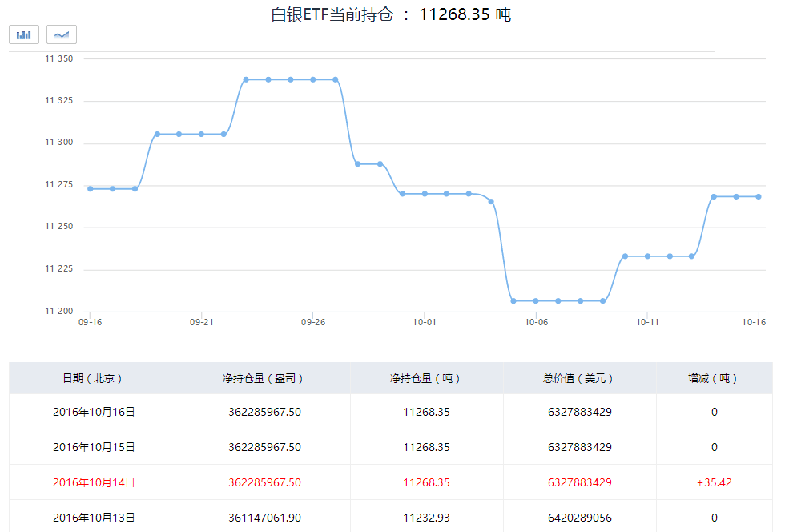Viewport: 789px width, 532px height.
Task: Switch to bar chart view icon
Action: tap(24, 34)
